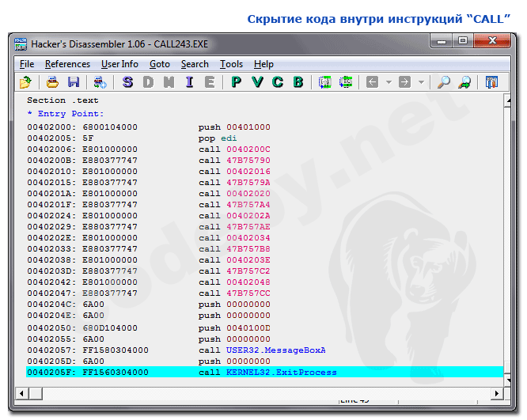Click the green C toolbar button

pos(278,82)
